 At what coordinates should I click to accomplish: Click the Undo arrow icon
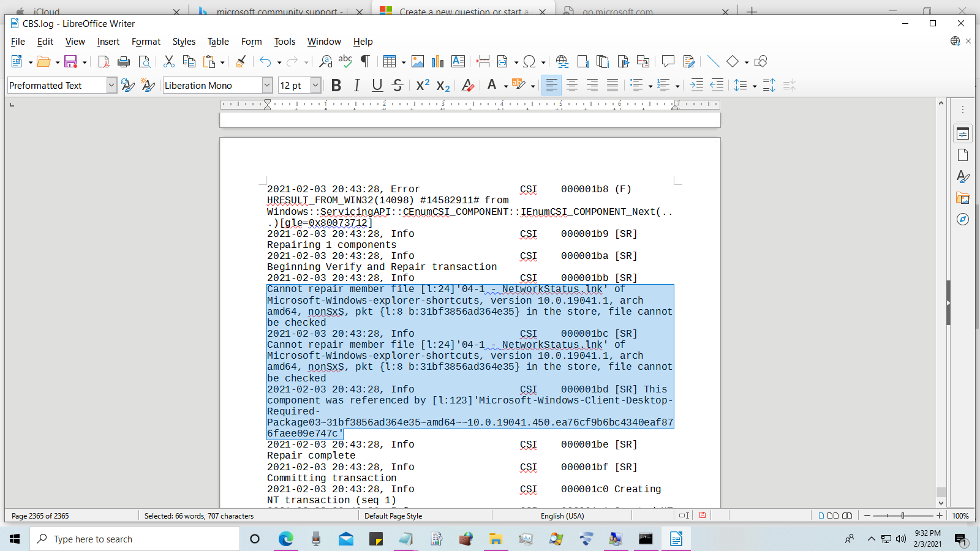(x=265, y=61)
